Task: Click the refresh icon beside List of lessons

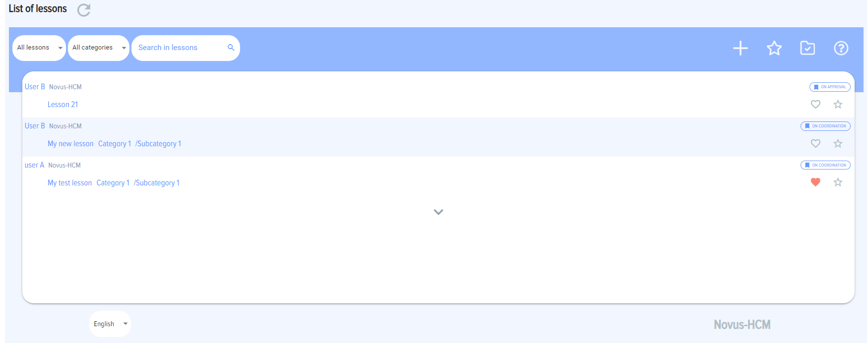Action: click(84, 10)
